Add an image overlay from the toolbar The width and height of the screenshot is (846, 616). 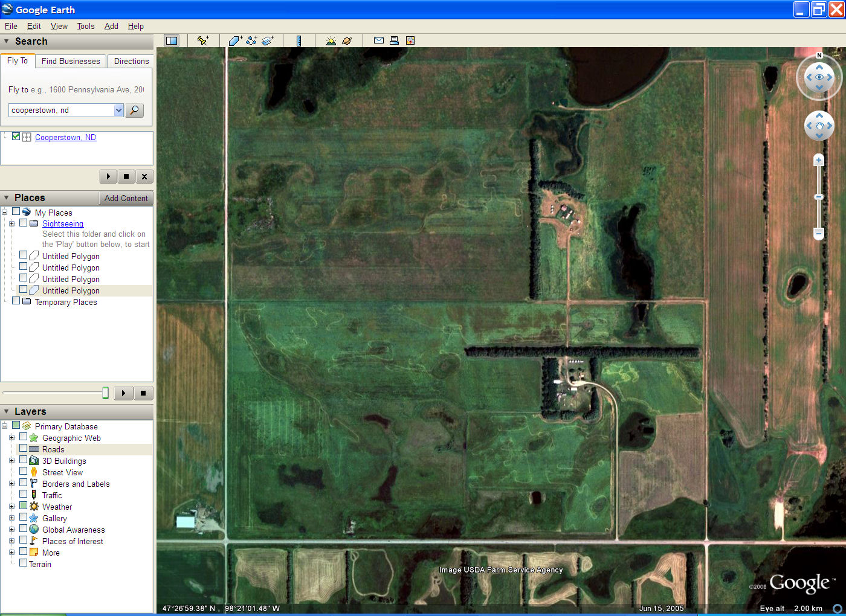click(x=268, y=40)
